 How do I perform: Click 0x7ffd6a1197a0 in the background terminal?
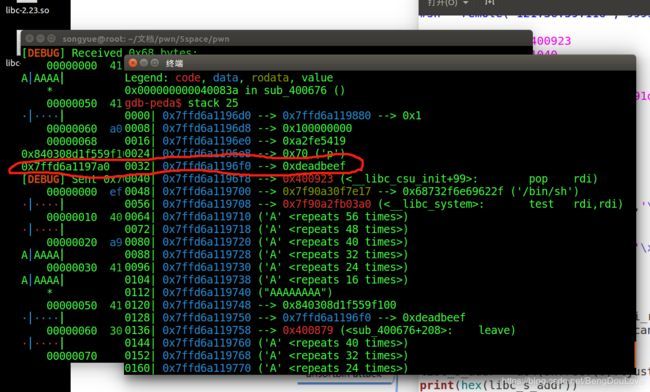[x=65, y=166]
